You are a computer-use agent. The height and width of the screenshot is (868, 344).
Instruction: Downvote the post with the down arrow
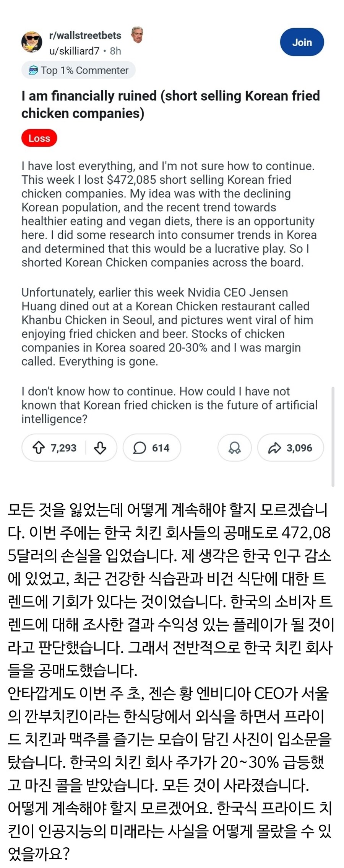[x=100, y=448]
